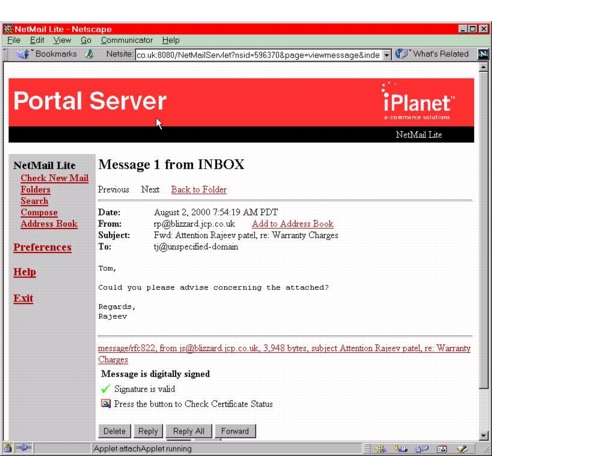Click 'Applet attachApplet running' status text
The height and width of the screenshot is (458, 610).
click(143, 449)
